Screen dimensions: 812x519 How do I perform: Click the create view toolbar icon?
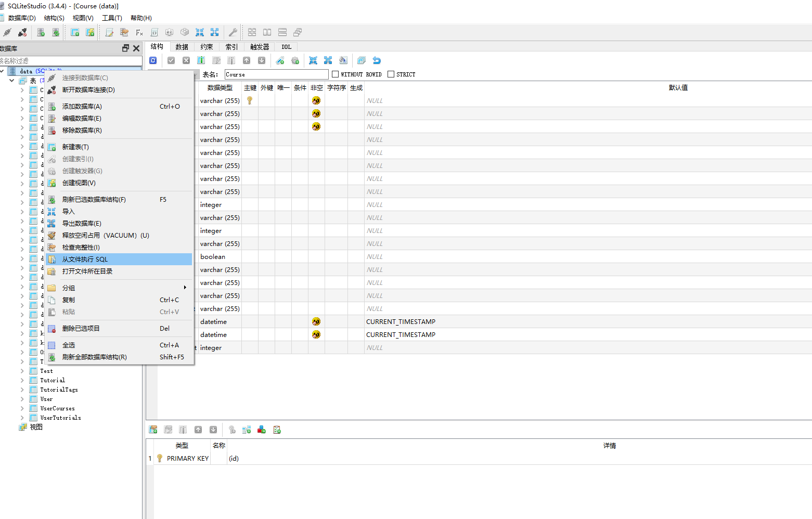pos(90,32)
